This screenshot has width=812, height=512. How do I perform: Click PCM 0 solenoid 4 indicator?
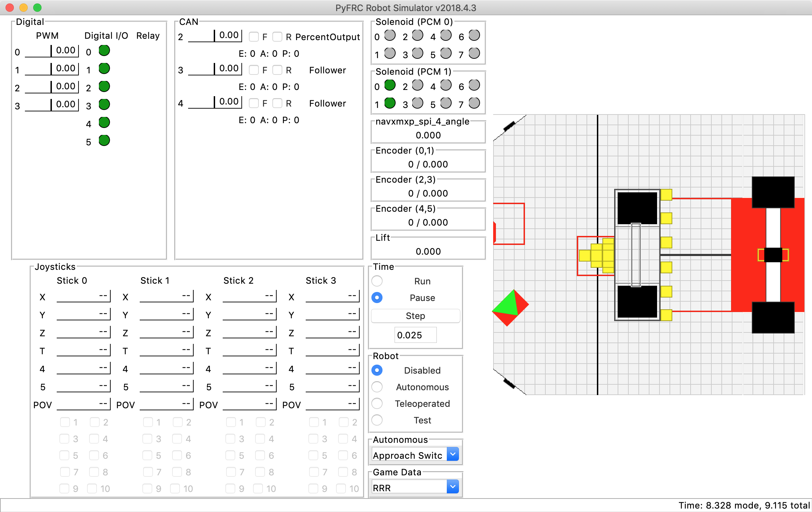click(x=446, y=35)
